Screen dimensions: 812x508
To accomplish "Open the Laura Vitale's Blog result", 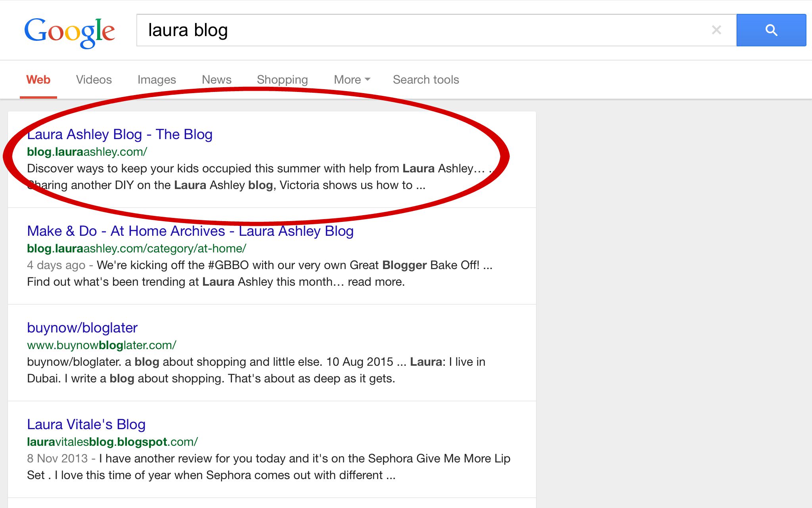I will pyautogui.click(x=86, y=424).
